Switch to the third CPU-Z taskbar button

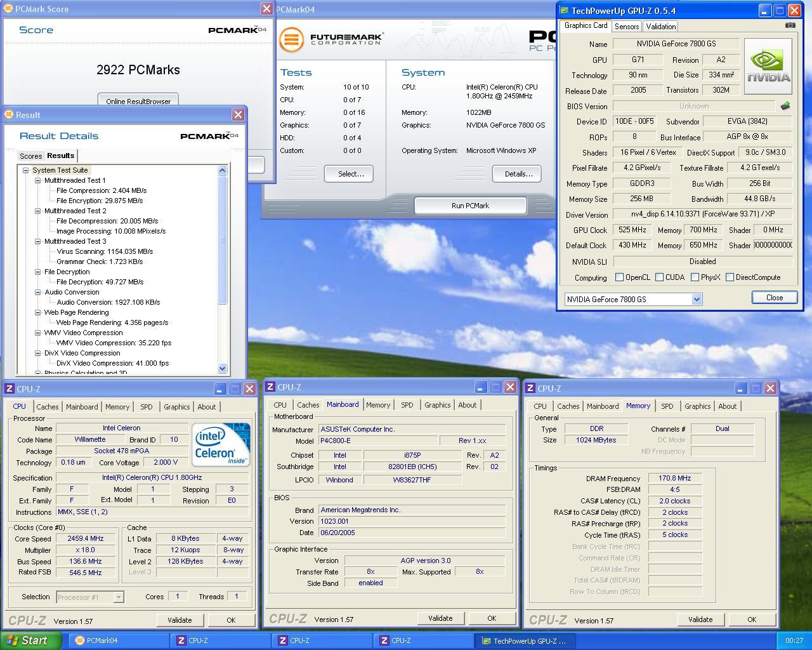424,640
